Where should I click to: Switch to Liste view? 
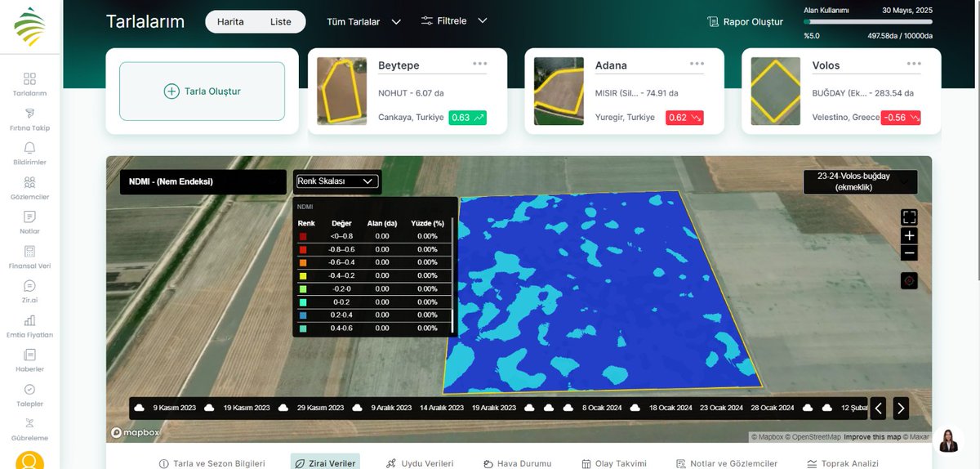pyautogui.click(x=280, y=21)
